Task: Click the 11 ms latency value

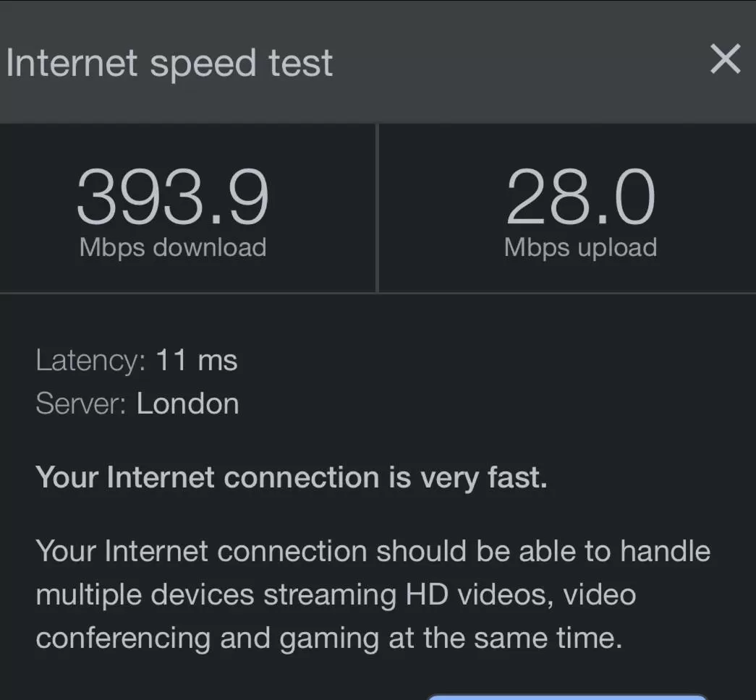Action: tap(196, 360)
